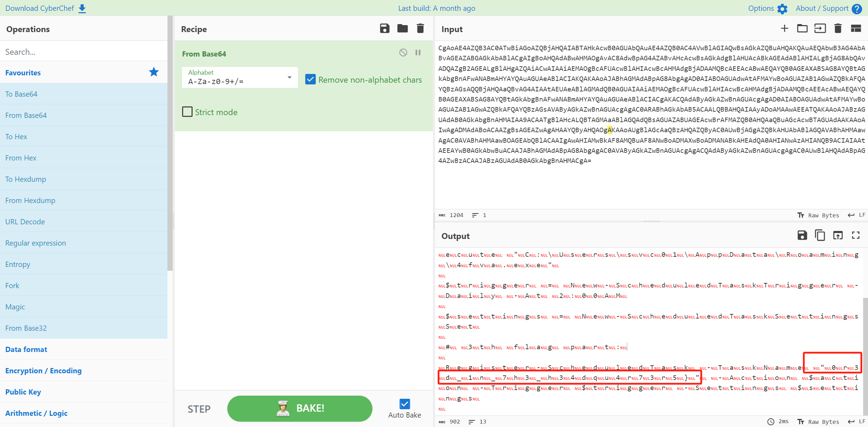Clear the recipe with the trash icon
Screen dimensions: 868x427
tap(420, 29)
